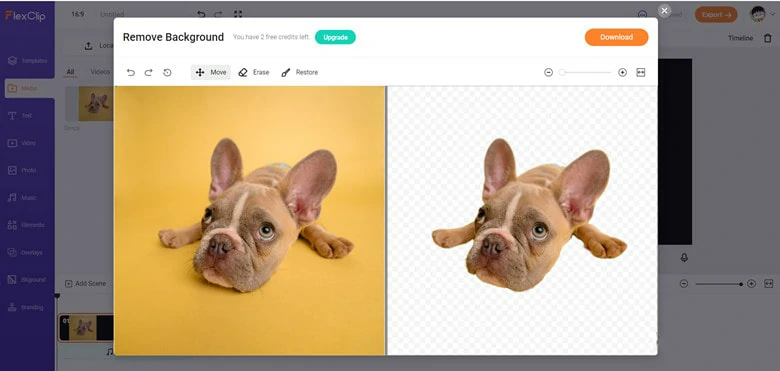The image size is (780, 371).
Task: Redo the edit in Remove Background dialog
Action: coord(148,73)
